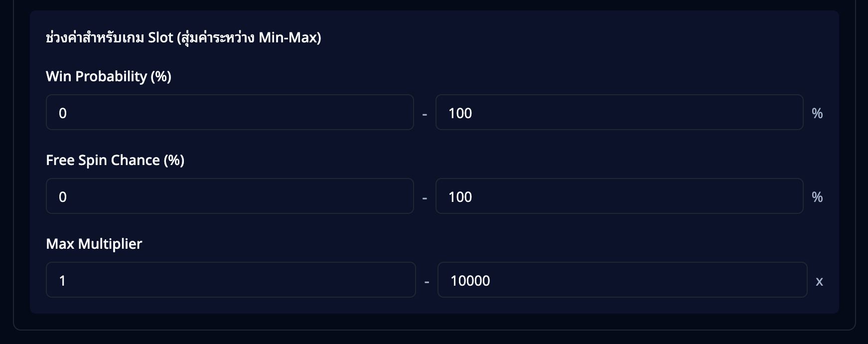868x344 pixels.
Task: Select the value 100 in Win Probability max
Action: [460, 113]
